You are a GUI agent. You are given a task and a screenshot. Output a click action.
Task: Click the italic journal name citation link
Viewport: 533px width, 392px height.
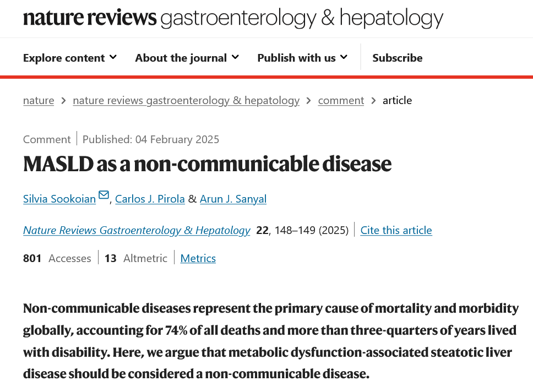[137, 230]
